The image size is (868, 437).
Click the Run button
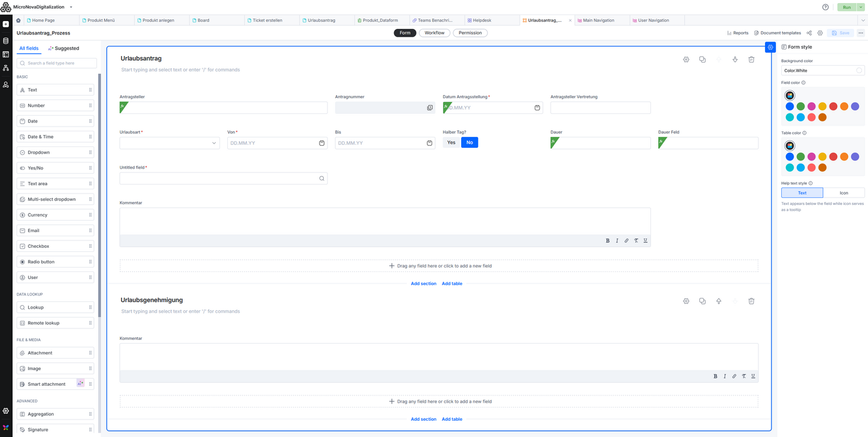847,7
